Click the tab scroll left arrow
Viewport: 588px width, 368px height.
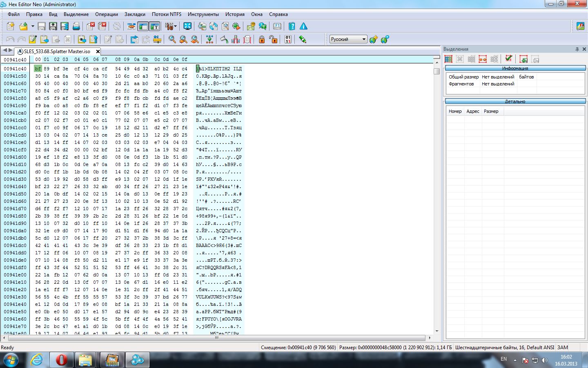click(x=5, y=51)
